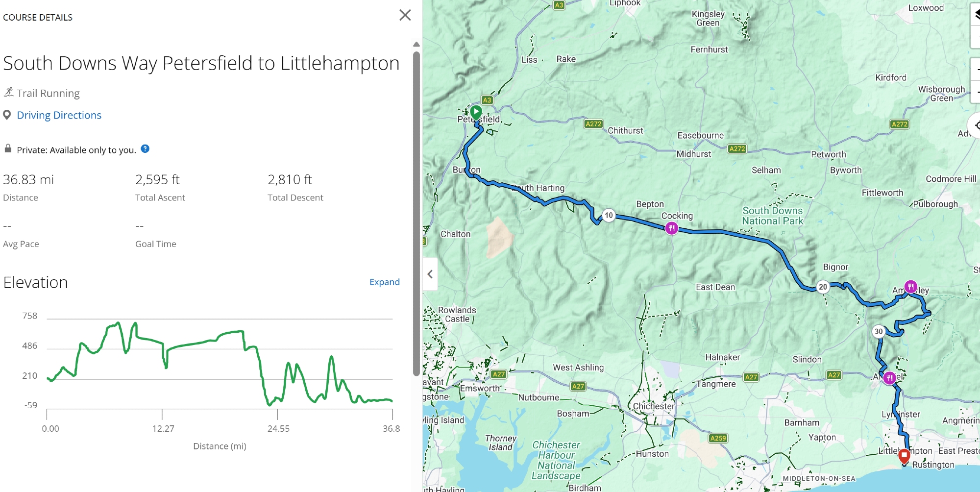Click the location pin beside Driving Directions
Image resolution: width=980 pixels, height=492 pixels.
(7, 115)
